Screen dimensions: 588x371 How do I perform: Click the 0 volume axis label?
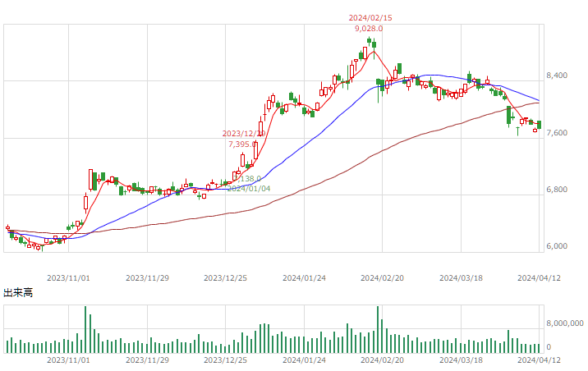click(549, 347)
